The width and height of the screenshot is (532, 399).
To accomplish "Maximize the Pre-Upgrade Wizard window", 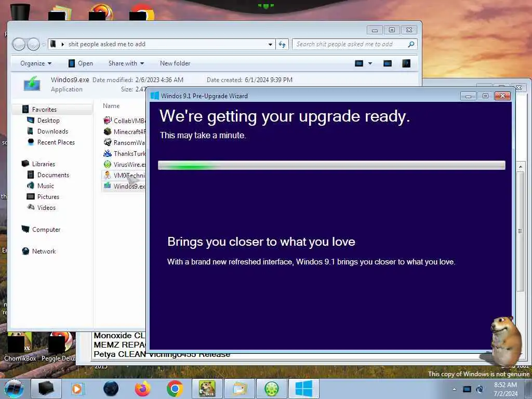I will point(485,96).
